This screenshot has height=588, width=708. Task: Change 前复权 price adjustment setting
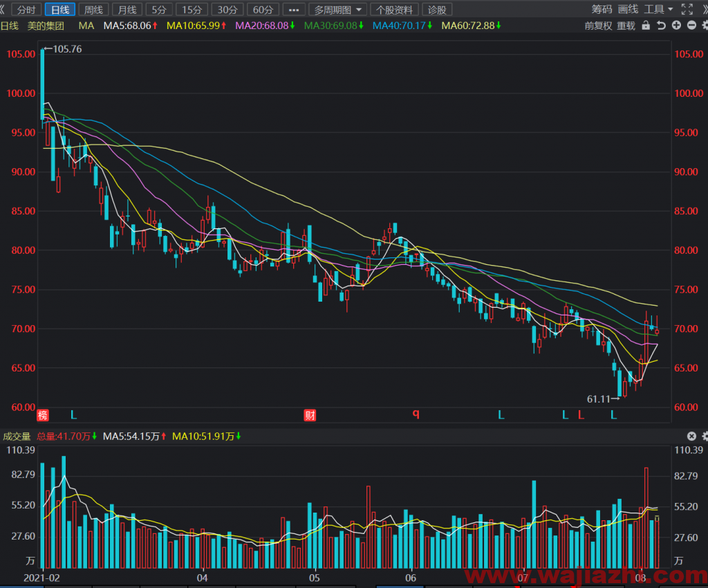(598, 26)
